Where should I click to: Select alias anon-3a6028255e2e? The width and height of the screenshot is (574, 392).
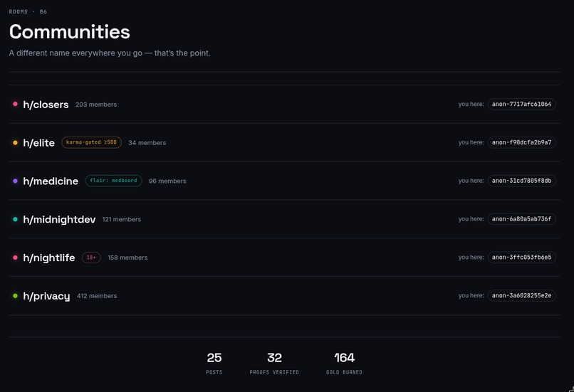point(521,295)
